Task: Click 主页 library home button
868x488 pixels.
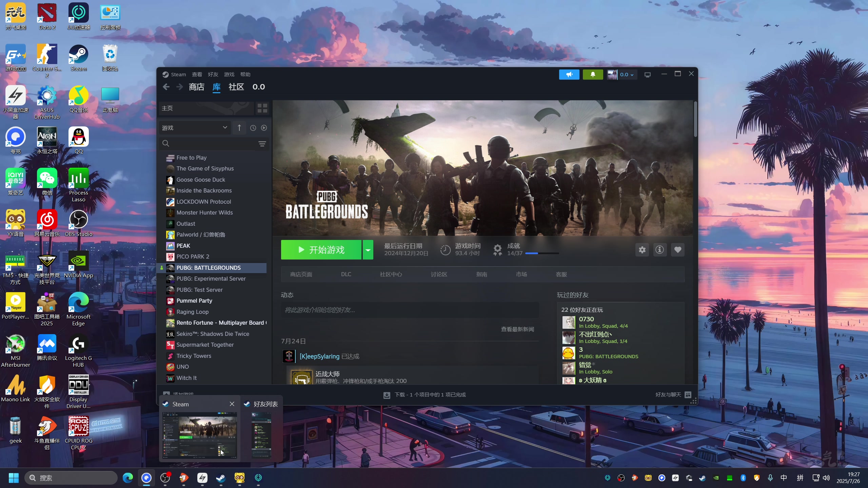Action: pyautogui.click(x=207, y=108)
